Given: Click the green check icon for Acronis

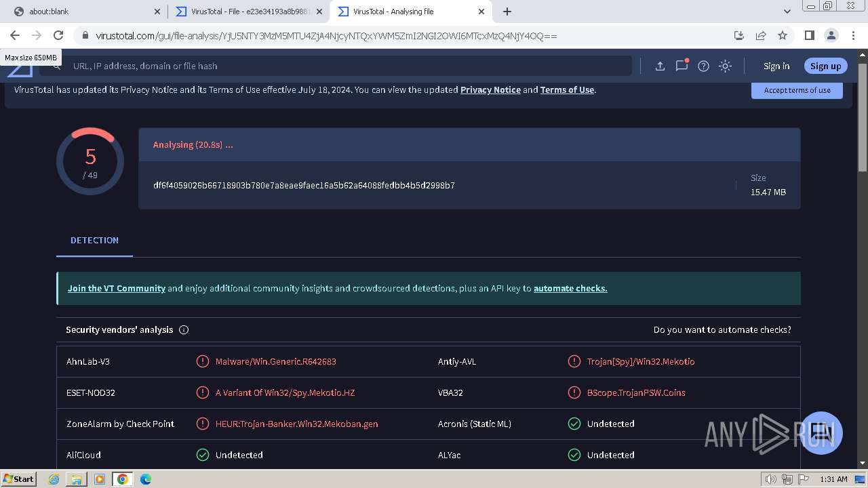Looking at the screenshot, I should pyautogui.click(x=574, y=424).
